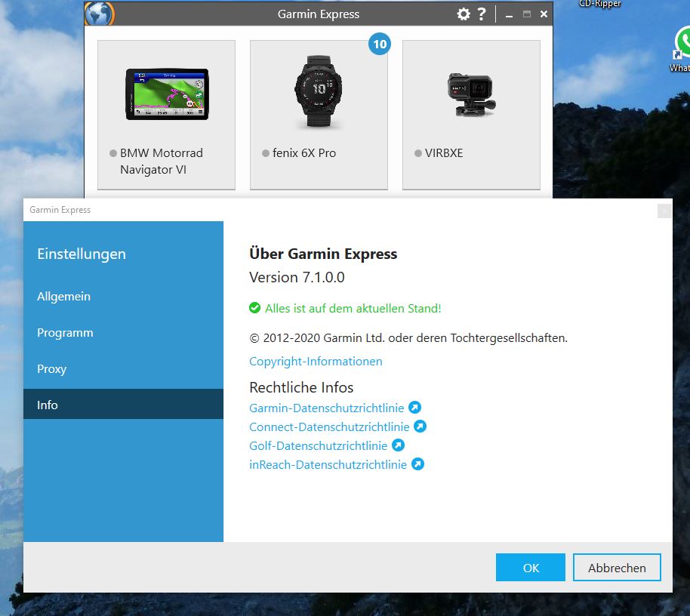Click the Version 7.1.0.0 text
690x616 pixels.
click(297, 277)
